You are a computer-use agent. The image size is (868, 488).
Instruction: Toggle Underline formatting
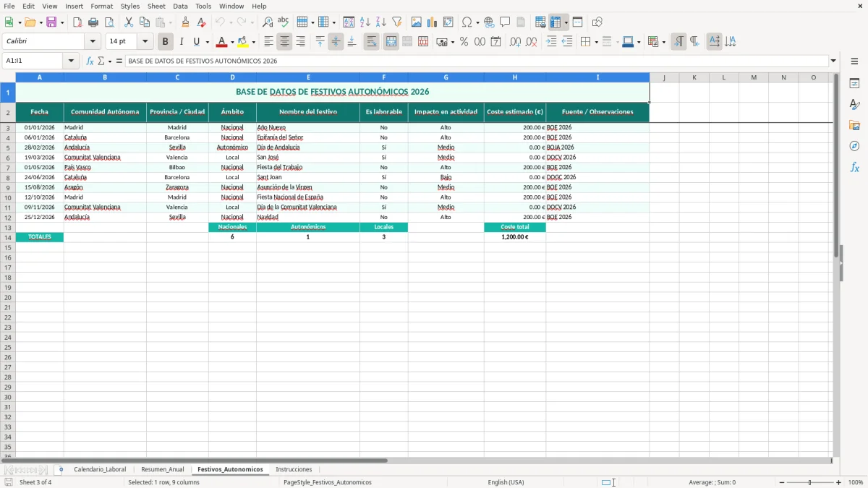pos(196,42)
